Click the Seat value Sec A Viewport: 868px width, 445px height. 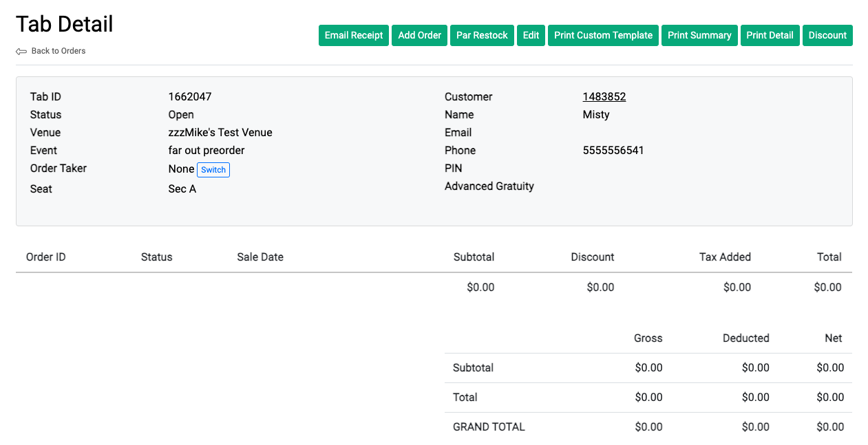coord(182,188)
